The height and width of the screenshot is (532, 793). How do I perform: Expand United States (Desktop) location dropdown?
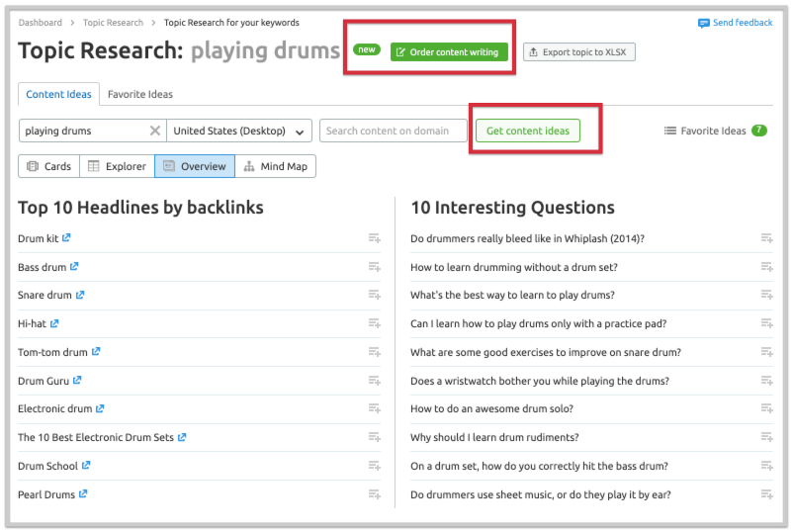(x=239, y=131)
